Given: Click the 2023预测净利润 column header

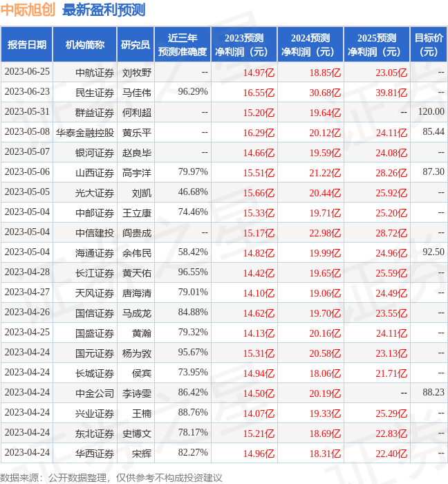Looking at the screenshot, I should [244, 44].
